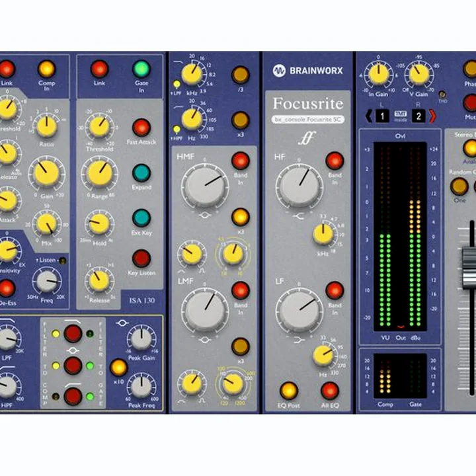Screen dimensions: 476x476
Task: Select channel 2 box
Action: 418,116
